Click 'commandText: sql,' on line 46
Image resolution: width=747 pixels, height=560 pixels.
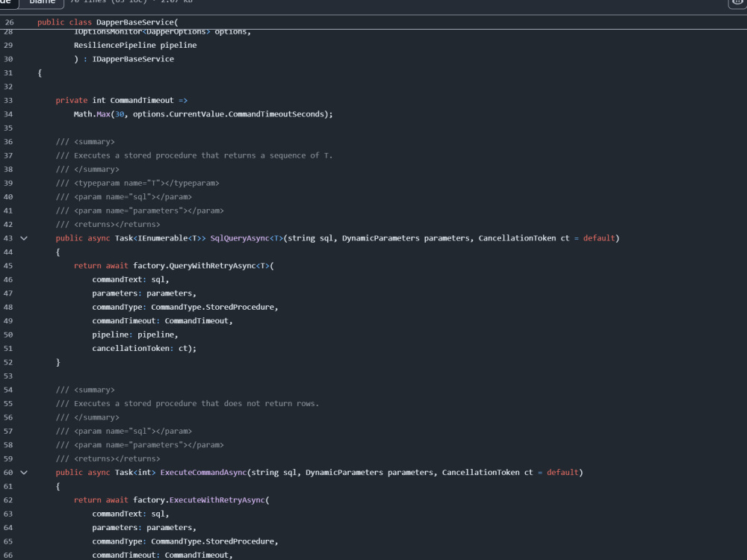(x=131, y=279)
